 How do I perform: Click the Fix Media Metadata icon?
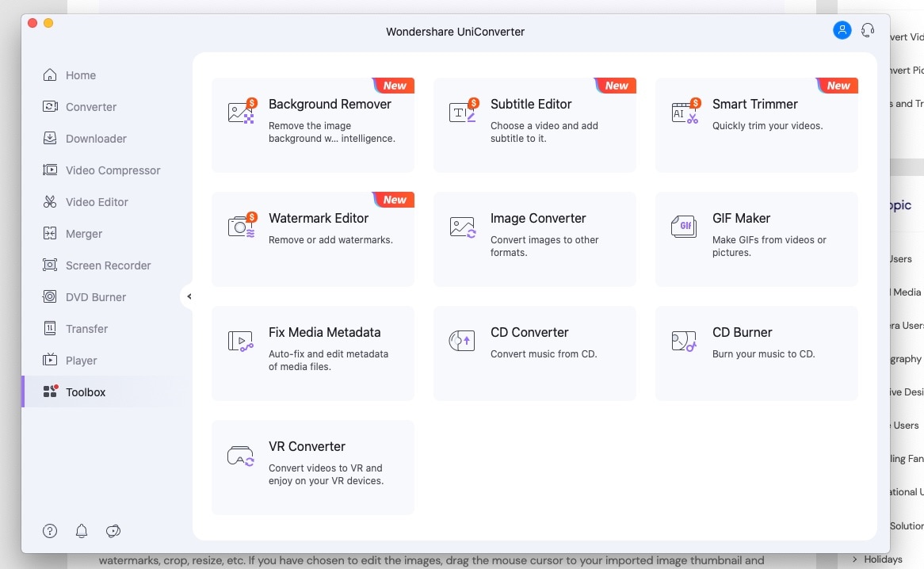coord(240,341)
